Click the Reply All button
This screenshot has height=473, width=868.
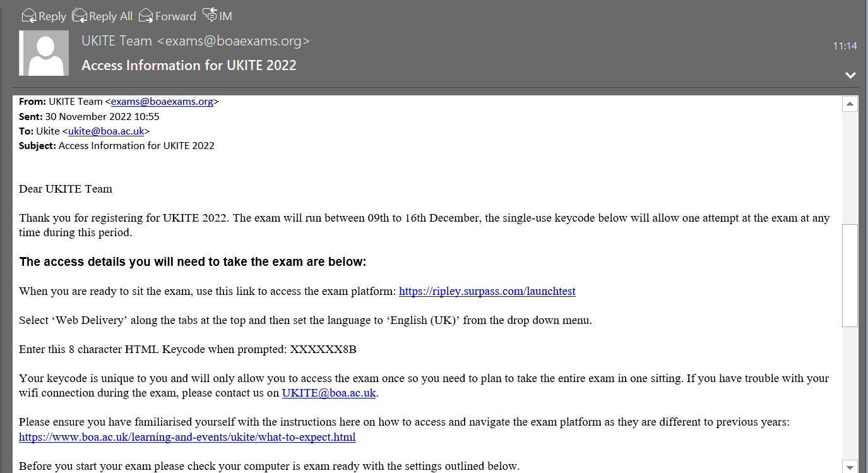102,16
